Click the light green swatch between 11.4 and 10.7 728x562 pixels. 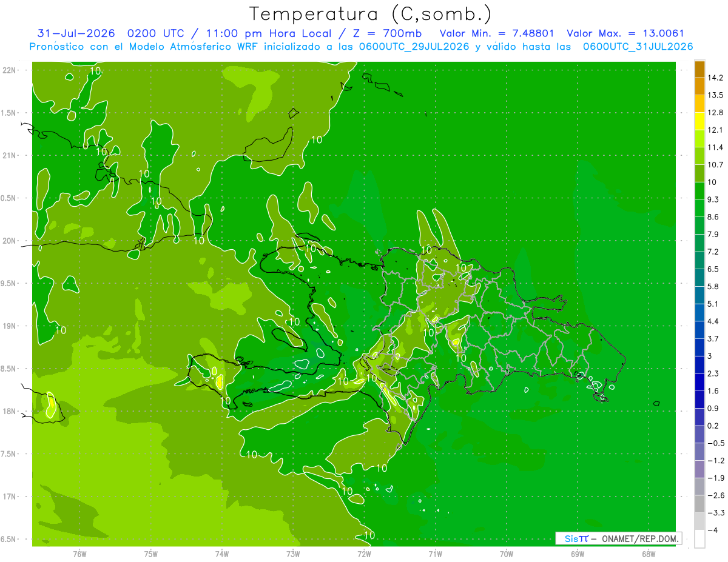coord(699,156)
